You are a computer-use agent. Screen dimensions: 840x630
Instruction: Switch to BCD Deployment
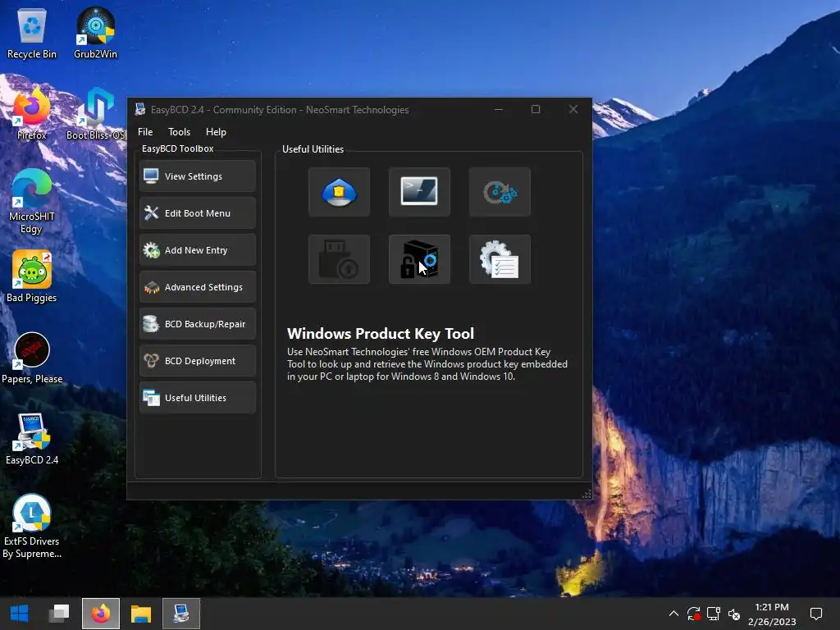(x=198, y=361)
